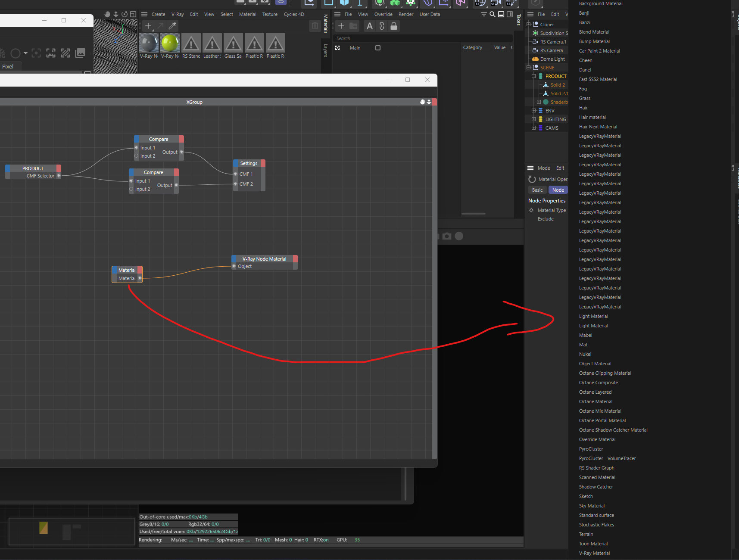Click the Subdivision Surface object icon
This screenshot has height=560, width=739.
(x=535, y=33)
